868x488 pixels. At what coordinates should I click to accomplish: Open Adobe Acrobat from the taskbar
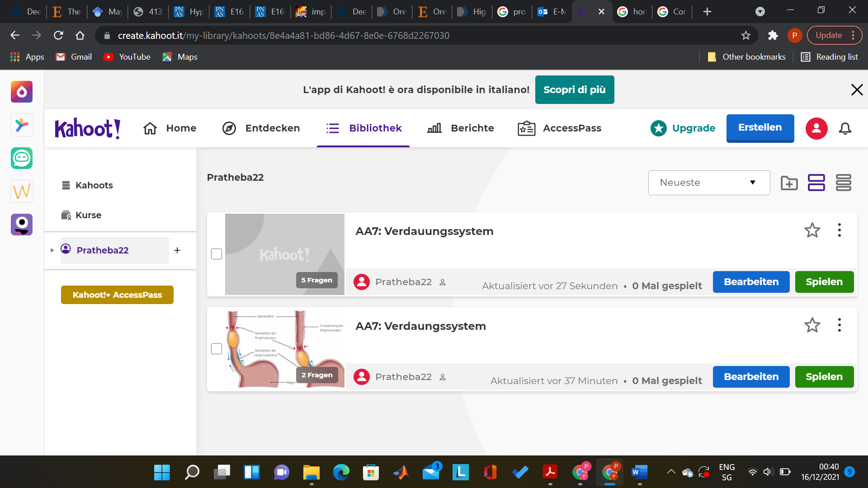[550, 473]
